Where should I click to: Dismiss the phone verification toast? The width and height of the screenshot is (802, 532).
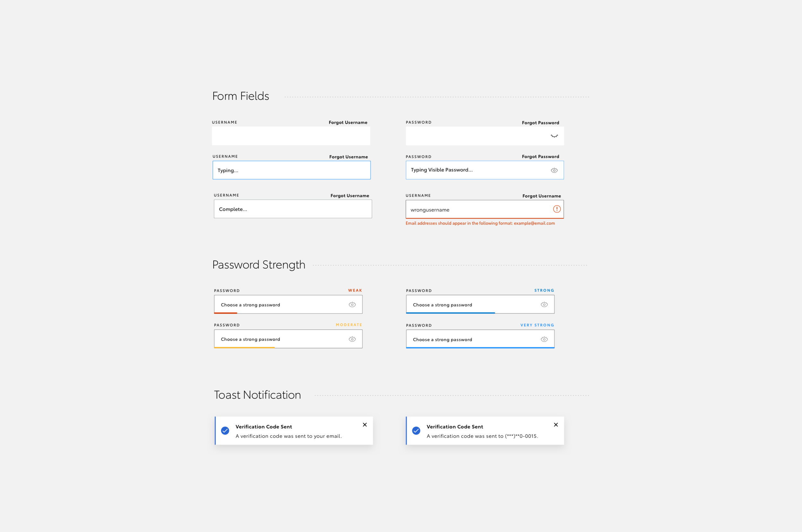click(556, 424)
